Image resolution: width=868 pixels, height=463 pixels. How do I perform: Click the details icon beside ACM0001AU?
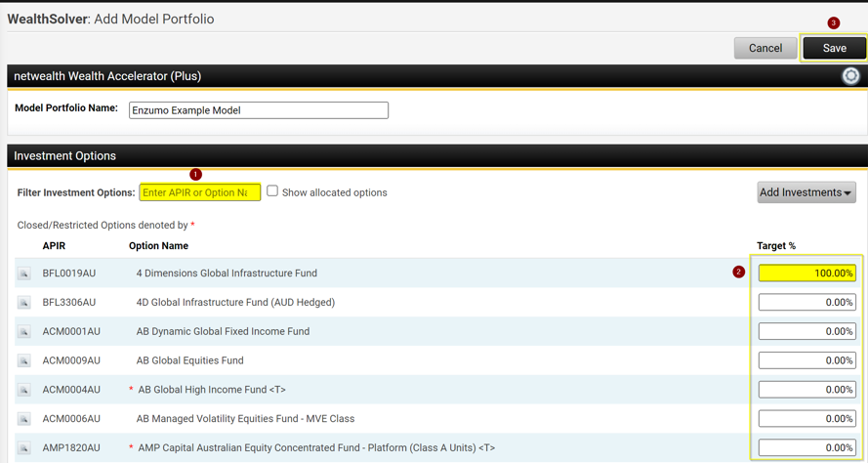24,332
